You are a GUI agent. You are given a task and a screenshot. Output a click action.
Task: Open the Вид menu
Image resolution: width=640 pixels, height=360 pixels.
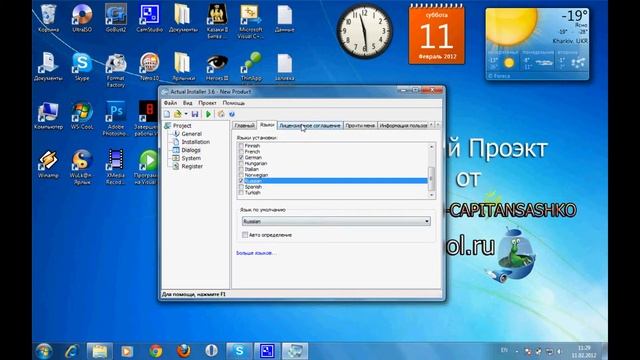[x=187, y=103]
